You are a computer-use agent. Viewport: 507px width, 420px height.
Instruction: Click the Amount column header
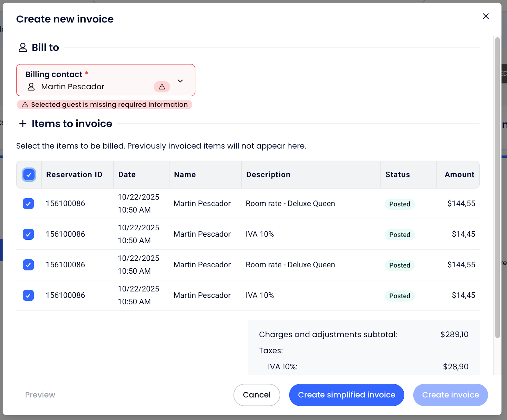pos(459,175)
